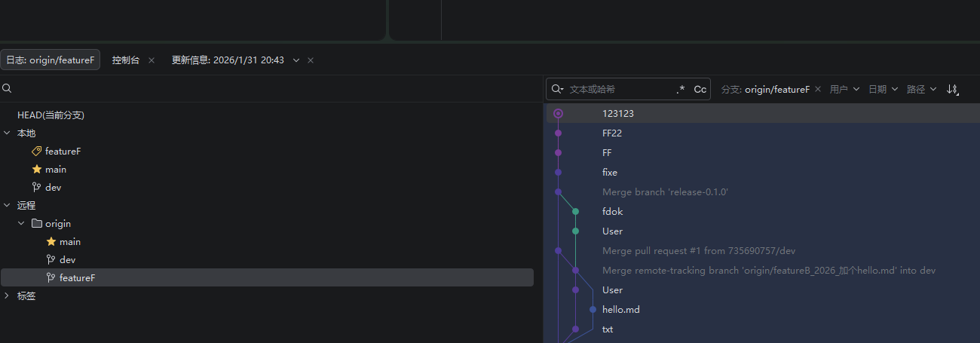Switch to 更新信息 2026/1/31 20:43 tab
Viewport: 980px width, 343px height.
tap(228, 60)
